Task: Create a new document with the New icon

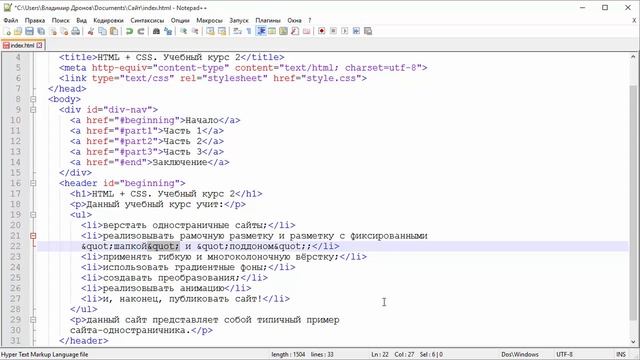Action: click(x=7, y=31)
